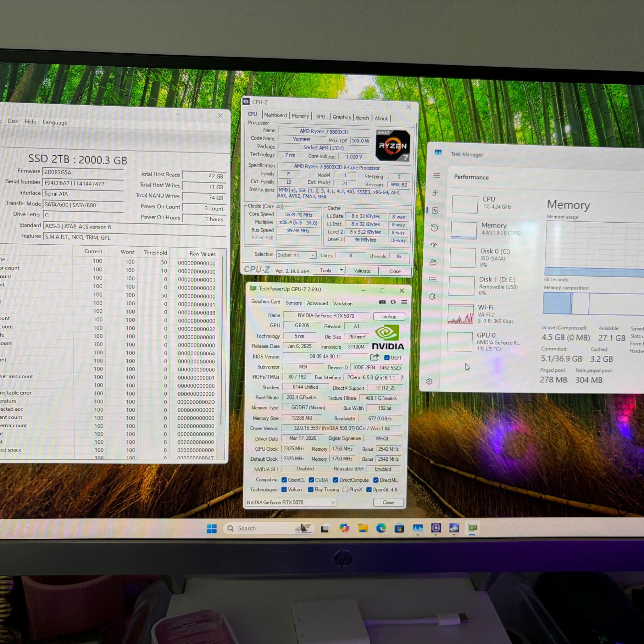Click the Tools button in CPU-Z
The height and width of the screenshot is (644, 644).
(326, 270)
